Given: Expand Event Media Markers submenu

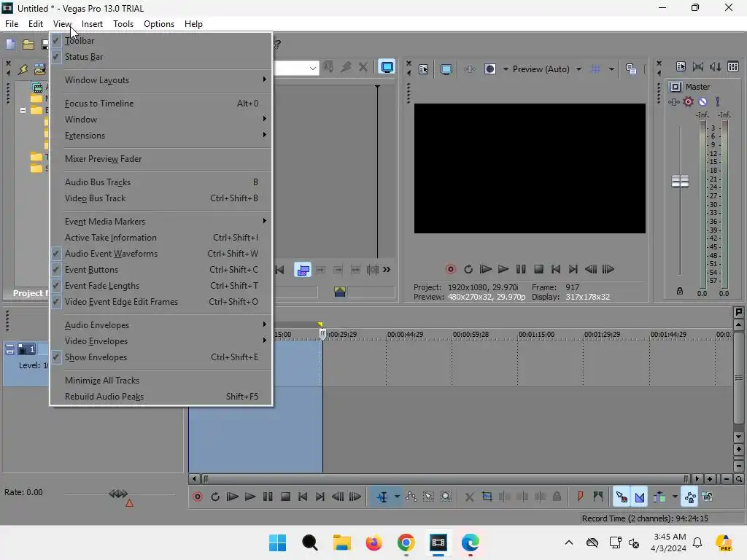Looking at the screenshot, I should click(x=160, y=222).
